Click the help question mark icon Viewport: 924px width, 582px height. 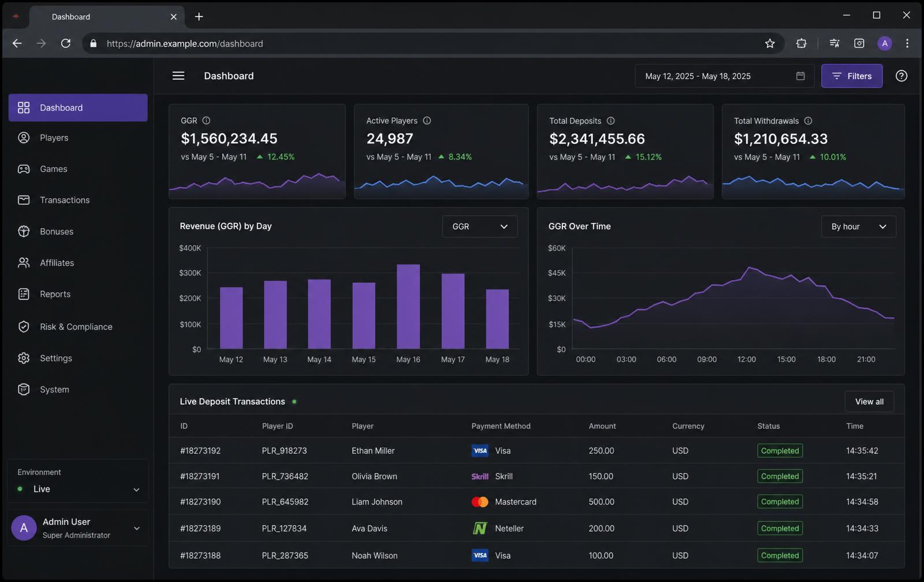pyautogui.click(x=901, y=76)
